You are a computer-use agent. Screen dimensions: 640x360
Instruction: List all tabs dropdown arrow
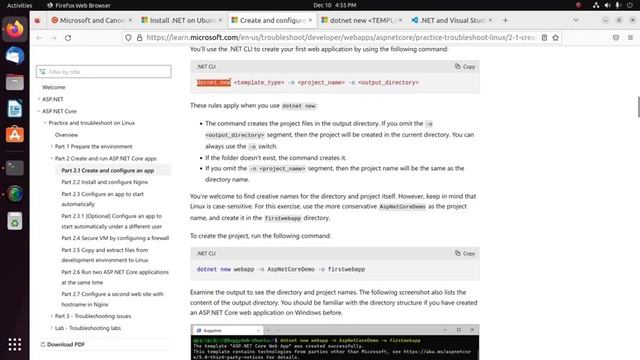[576, 20]
